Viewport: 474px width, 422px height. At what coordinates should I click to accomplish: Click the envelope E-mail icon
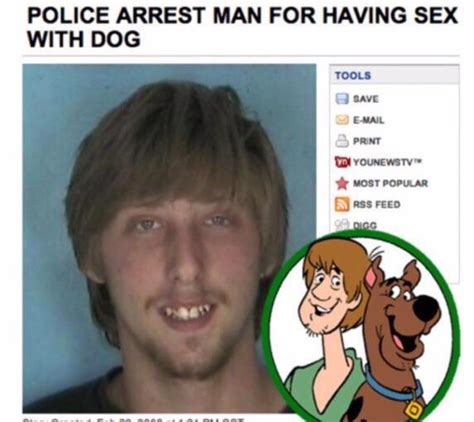click(342, 120)
